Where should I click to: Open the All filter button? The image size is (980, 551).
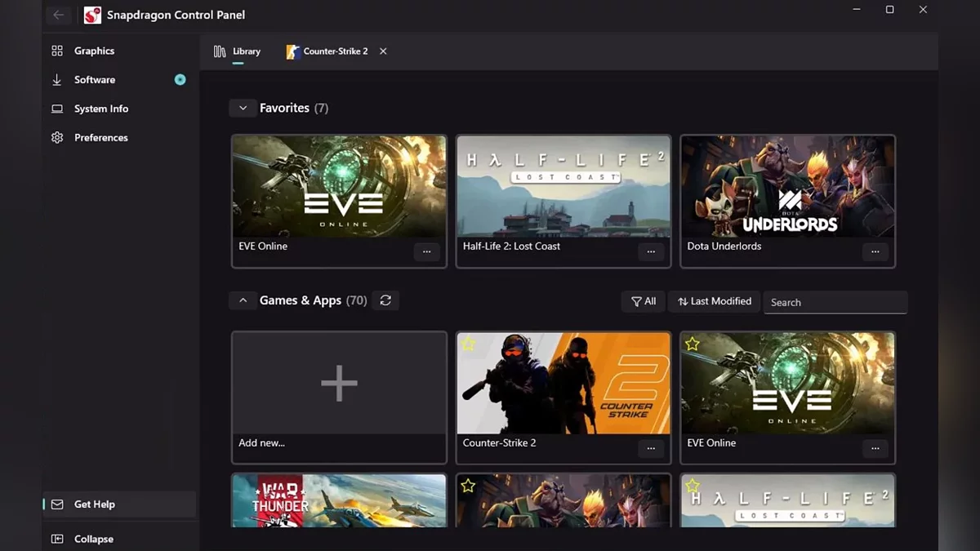pyautogui.click(x=644, y=301)
